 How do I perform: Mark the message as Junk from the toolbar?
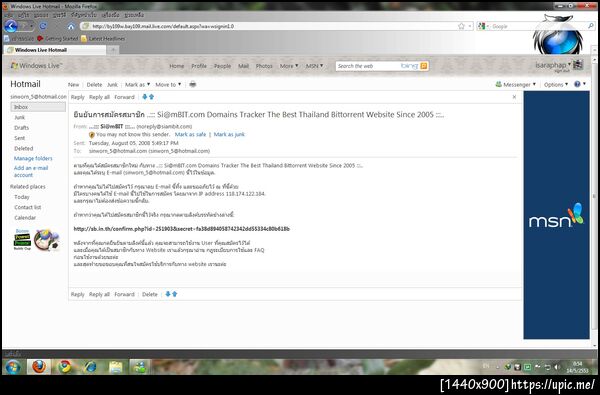pos(112,85)
